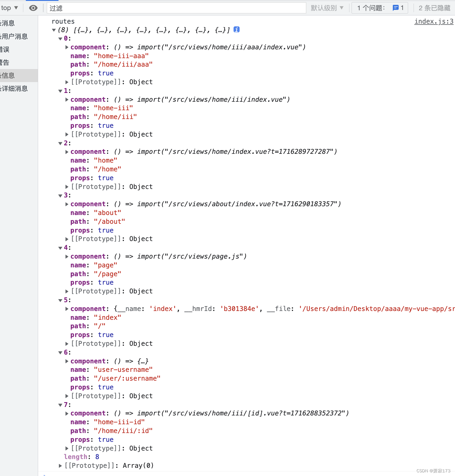Image resolution: width=455 pixels, height=476 pixels.
Task: Click the length: 8 property row
Action: tap(81, 457)
